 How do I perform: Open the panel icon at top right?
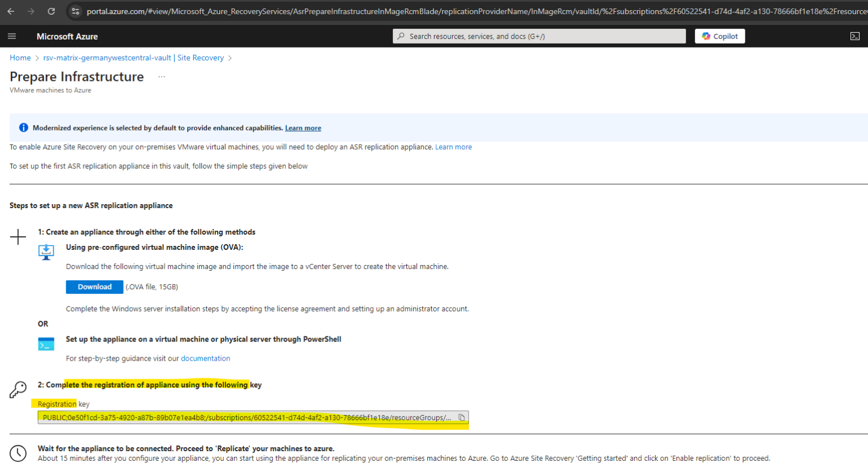[854, 36]
